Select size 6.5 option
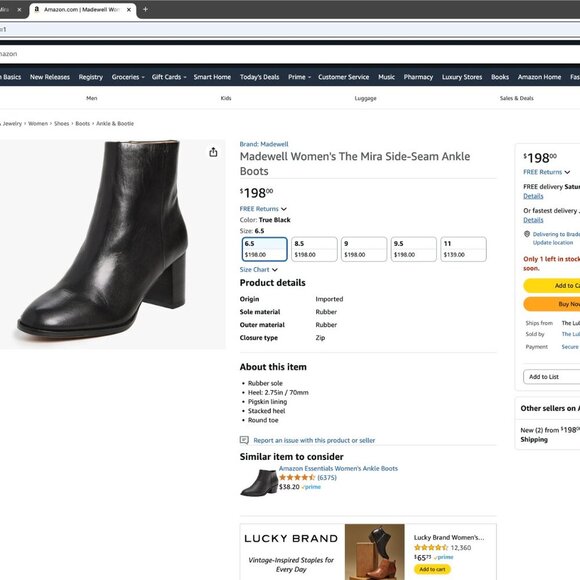The image size is (580, 580). pos(264,249)
